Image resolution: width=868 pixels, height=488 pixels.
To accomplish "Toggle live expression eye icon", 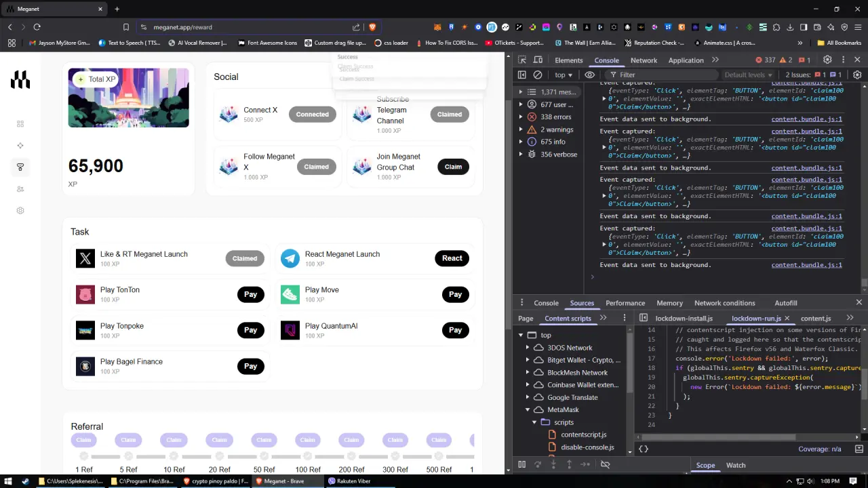I will [590, 75].
